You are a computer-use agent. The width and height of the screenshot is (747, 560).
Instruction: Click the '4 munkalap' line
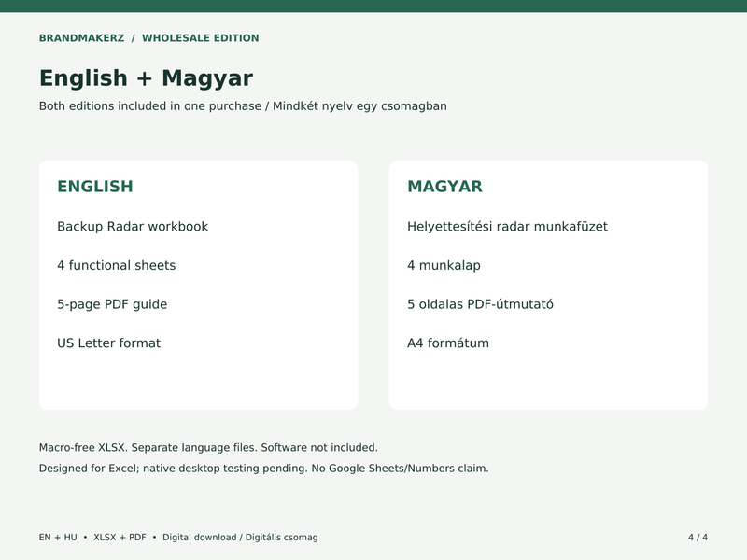pyautogui.click(x=444, y=265)
